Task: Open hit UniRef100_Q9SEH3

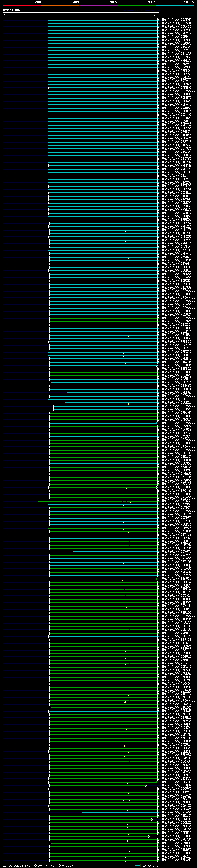Action: [176, 20]
